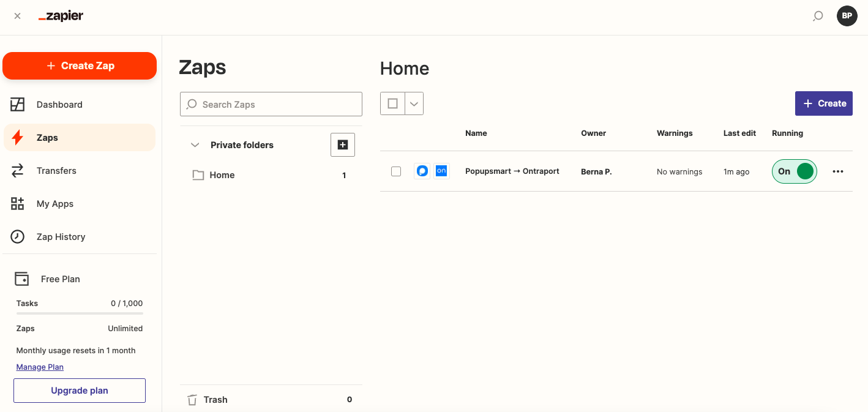Click the Dashboard layout icon
868x412 pixels.
click(x=18, y=105)
